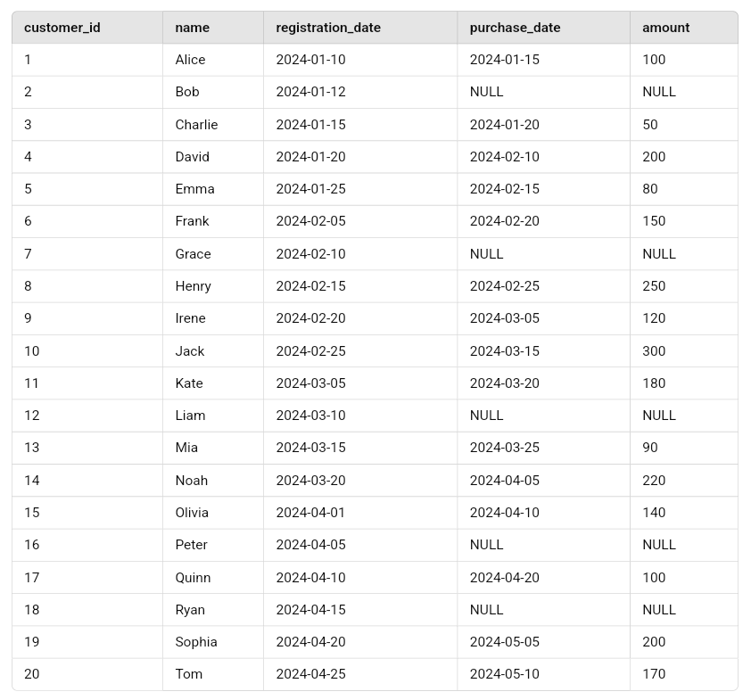Click the amount column header

coord(665,28)
